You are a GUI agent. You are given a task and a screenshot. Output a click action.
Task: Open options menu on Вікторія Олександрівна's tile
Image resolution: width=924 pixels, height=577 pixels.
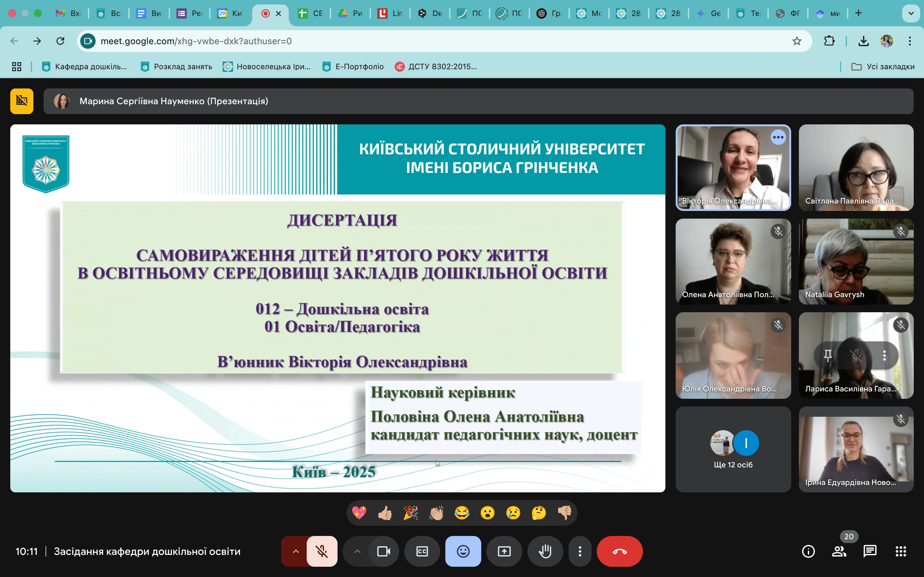779,138
